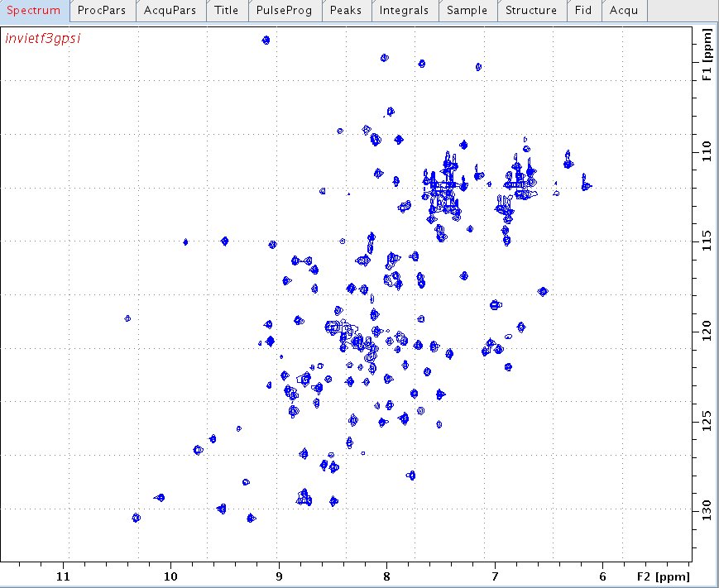Screen dimensions: 719x588
Task: Go to the Integrals tab
Action: click(404, 11)
